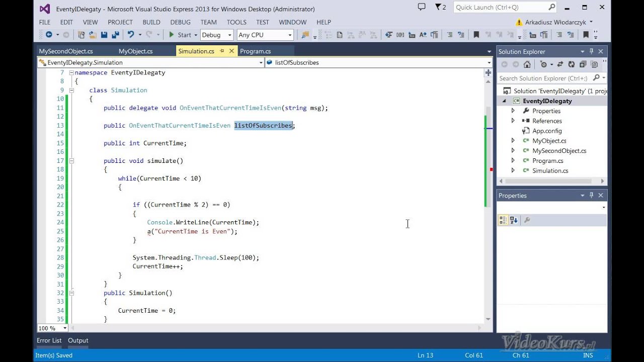Collapse the simulate() method outline on line 17
Viewport: 644px width, 362px height.
coord(71,161)
